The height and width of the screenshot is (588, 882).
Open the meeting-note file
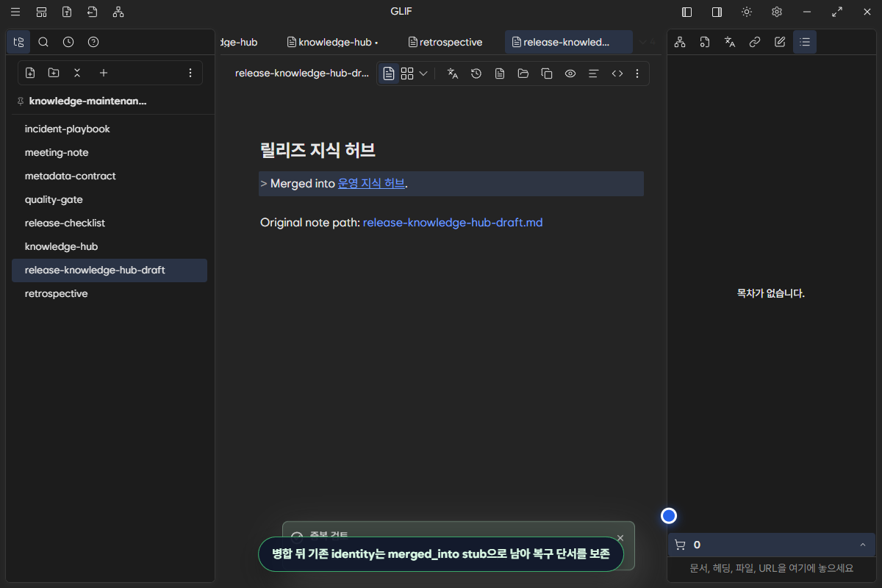110,152
